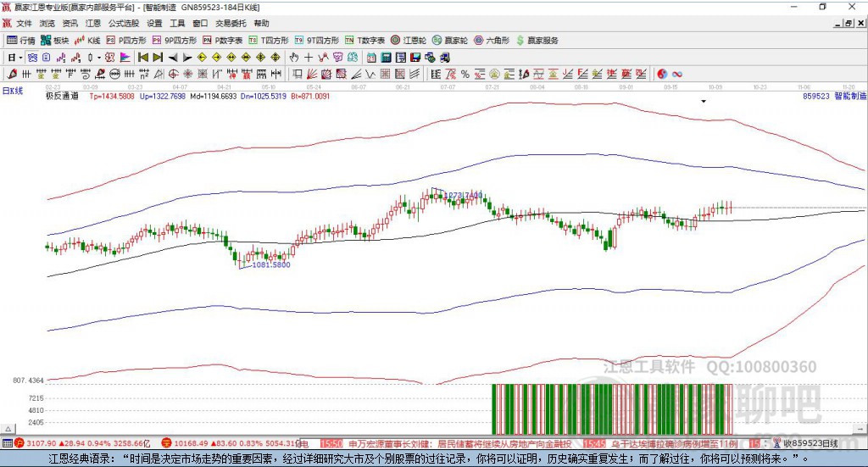
Task: Click the yellow diamond left-arrow icon
Action: tap(202, 58)
